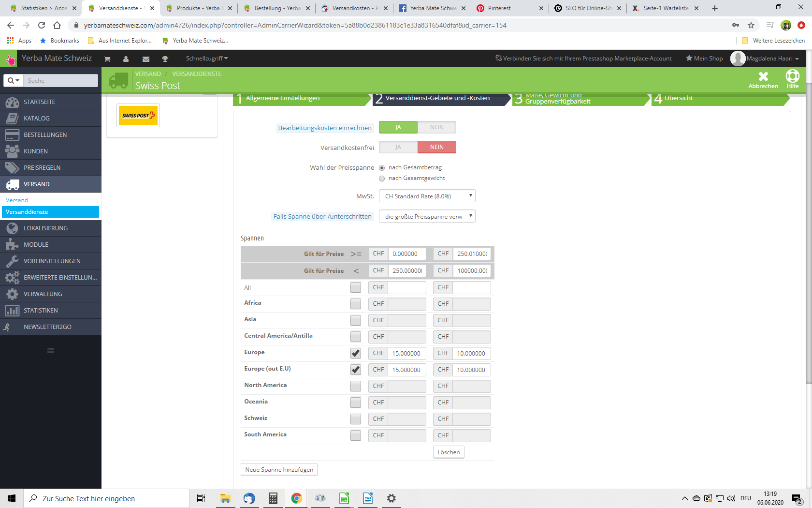The image size is (812, 508).
Task: Tick the Asia zone checkbox
Action: (x=356, y=320)
